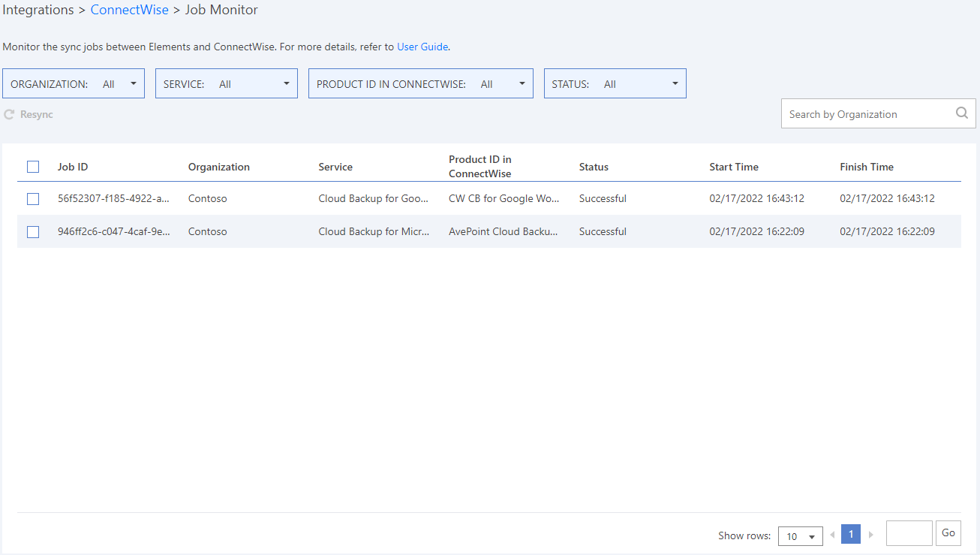This screenshot has height=555, width=980.
Task: Click the STATUS filter dropdown arrow
Action: (675, 83)
